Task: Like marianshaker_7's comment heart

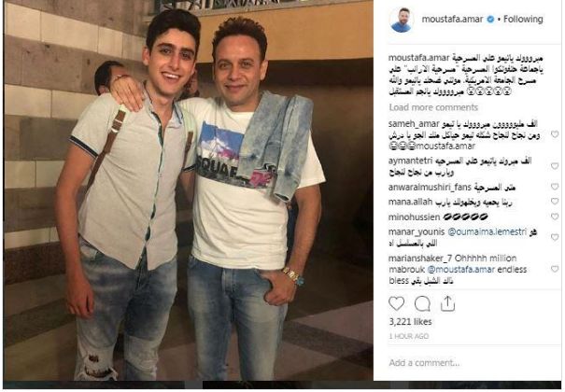Action: 555,269
